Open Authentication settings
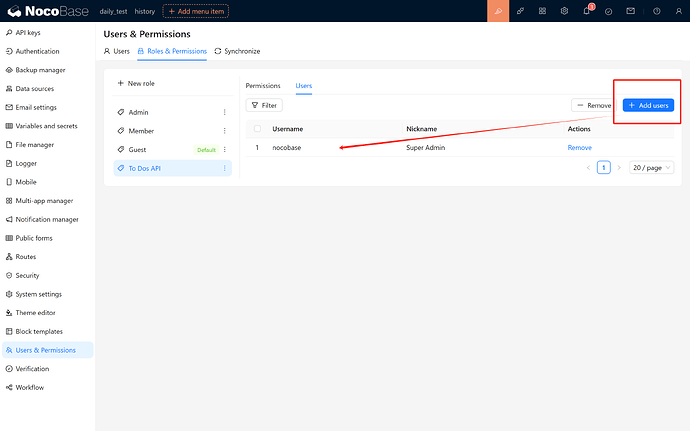Screen dimensions: 690x431 click(x=48, y=51)
